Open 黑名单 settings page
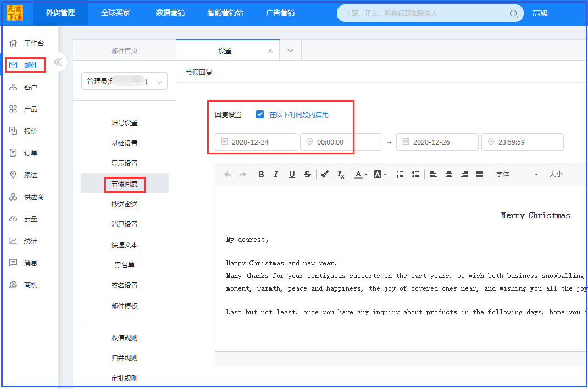588x389 pixels. pos(124,265)
